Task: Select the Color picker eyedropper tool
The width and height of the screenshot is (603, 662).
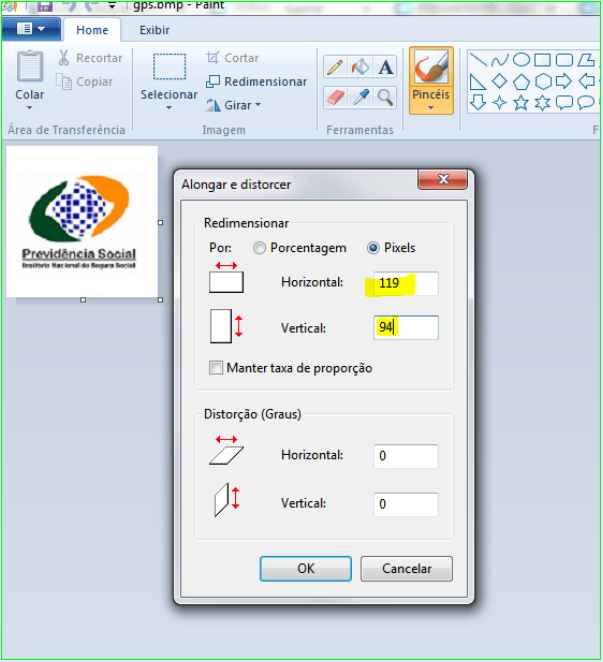Action: tap(360, 98)
